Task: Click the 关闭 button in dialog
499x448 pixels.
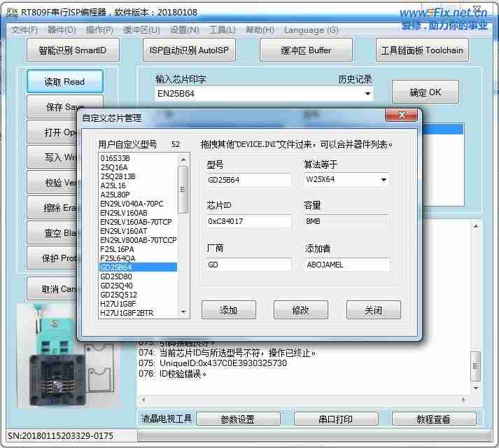Action: (373, 309)
